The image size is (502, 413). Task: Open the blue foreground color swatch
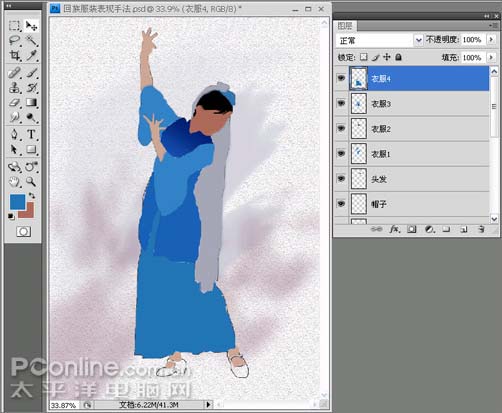click(17, 202)
